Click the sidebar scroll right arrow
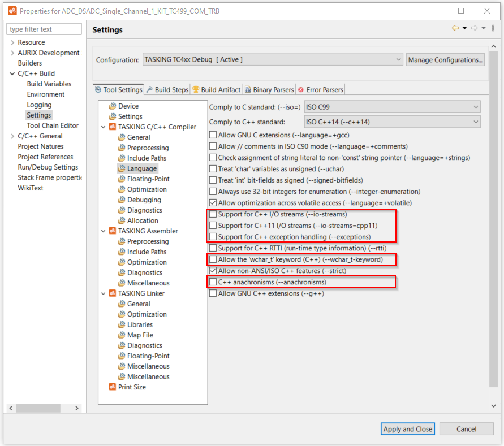Screen dimensions: 504x446 77,408
